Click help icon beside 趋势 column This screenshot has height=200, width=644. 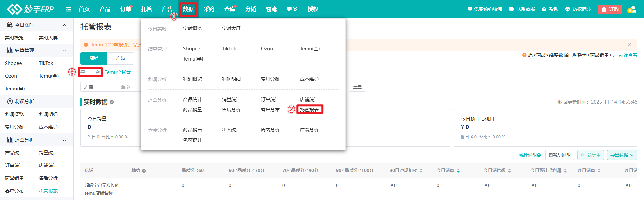(144, 171)
